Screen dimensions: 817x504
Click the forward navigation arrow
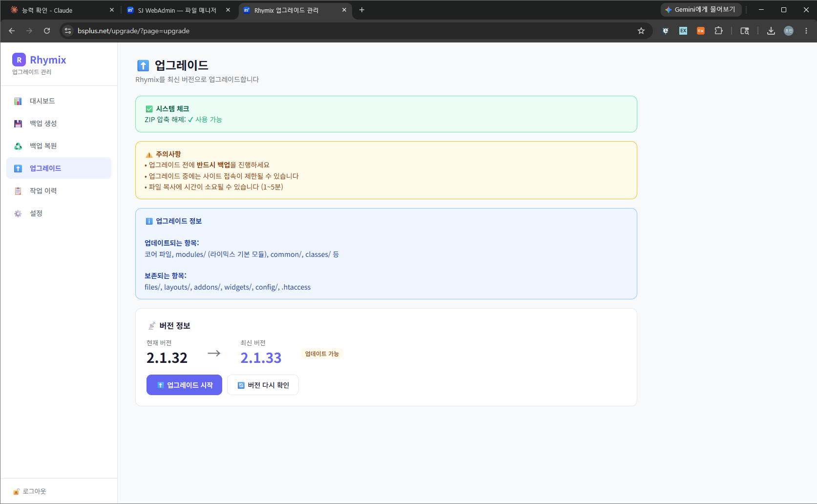(x=29, y=31)
